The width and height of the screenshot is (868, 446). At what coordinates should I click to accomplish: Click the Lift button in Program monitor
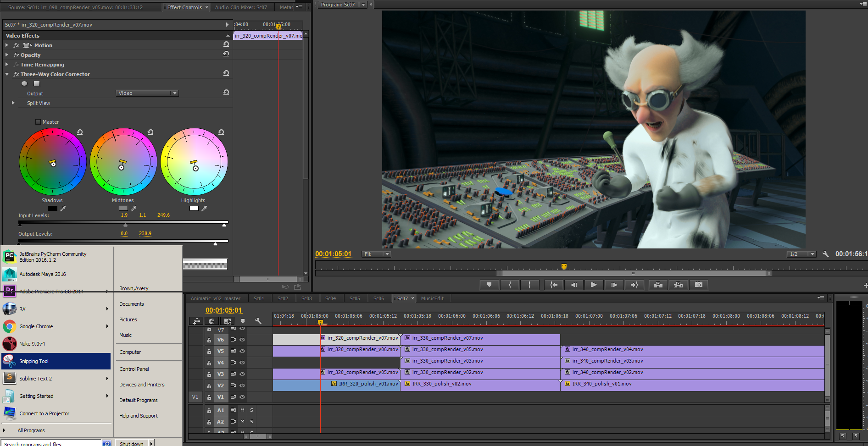coord(658,285)
